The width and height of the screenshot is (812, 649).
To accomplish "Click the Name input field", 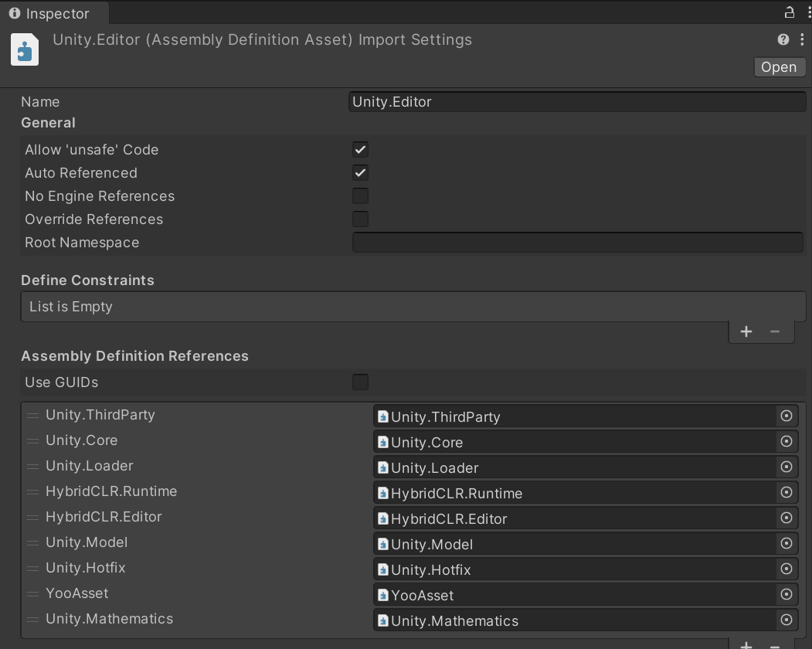I will tap(577, 101).
